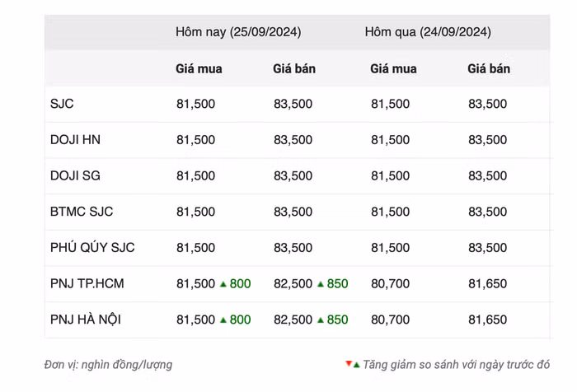Click the first Giá mua header under Hôm nay

(x=199, y=69)
